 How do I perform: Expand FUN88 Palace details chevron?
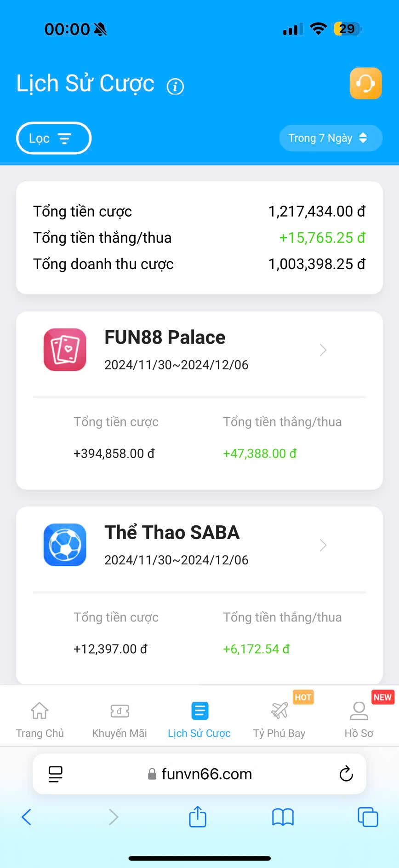[x=323, y=350]
